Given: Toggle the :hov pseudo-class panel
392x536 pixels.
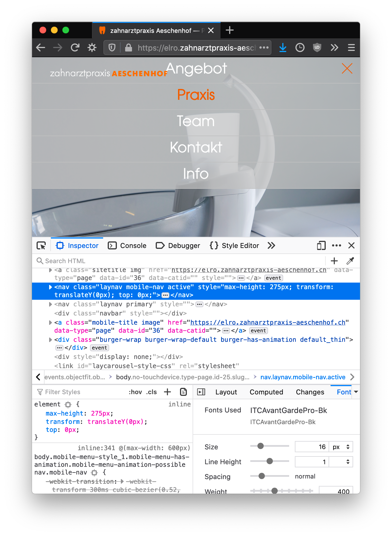Looking at the screenshot, I should (x=135, y=392).
